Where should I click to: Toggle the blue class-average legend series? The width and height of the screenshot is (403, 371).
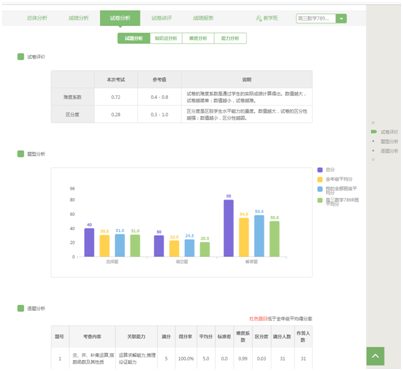[320, 189]
